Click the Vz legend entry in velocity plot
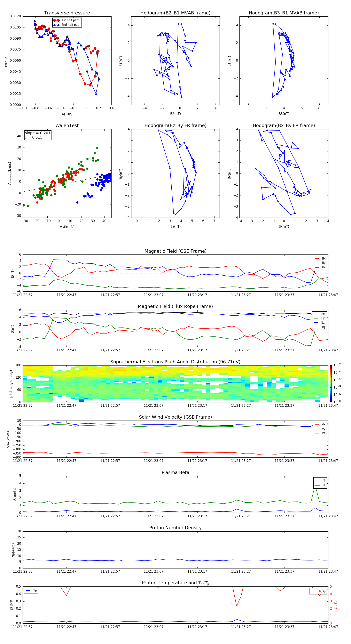Screen dimensions: 351x644 tap(320, 433)
